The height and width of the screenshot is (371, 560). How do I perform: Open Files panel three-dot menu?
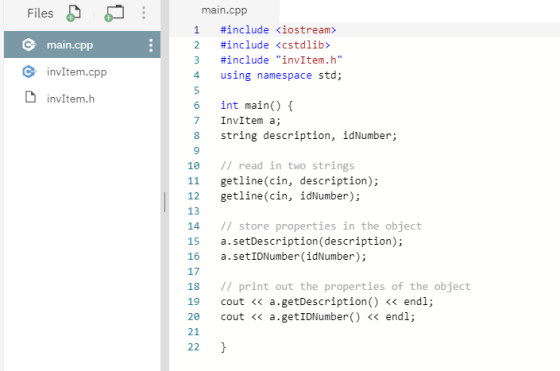[x=144, y=13]
